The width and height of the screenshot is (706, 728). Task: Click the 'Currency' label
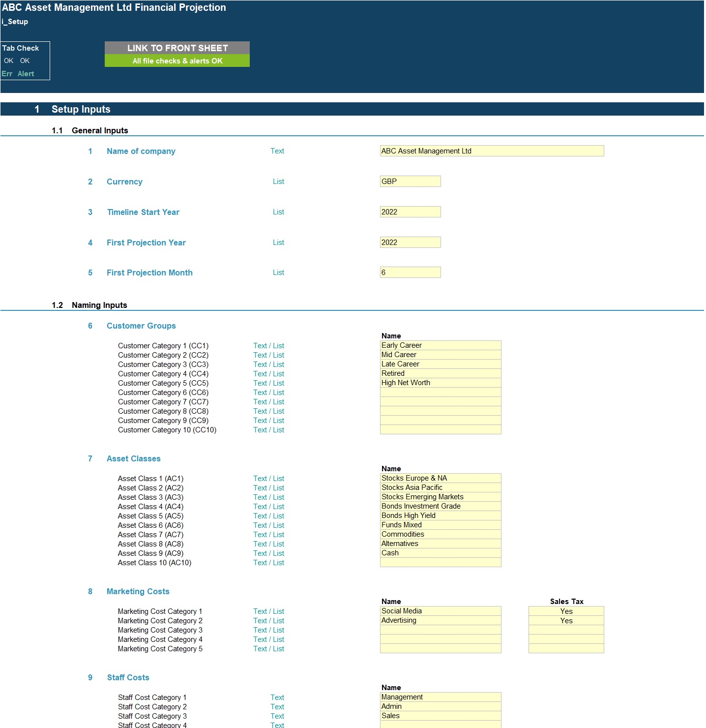coord(124,182)
